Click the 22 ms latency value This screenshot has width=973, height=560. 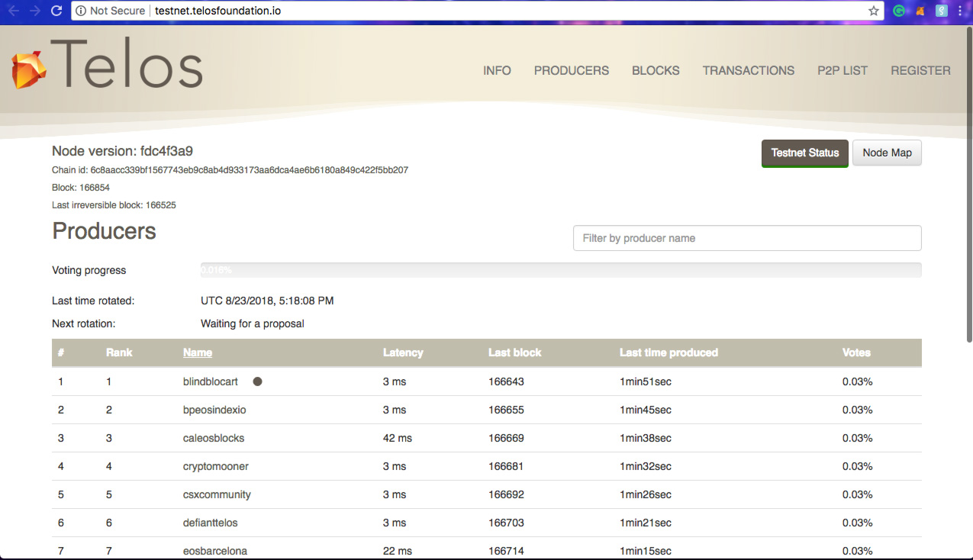point(398,551)
